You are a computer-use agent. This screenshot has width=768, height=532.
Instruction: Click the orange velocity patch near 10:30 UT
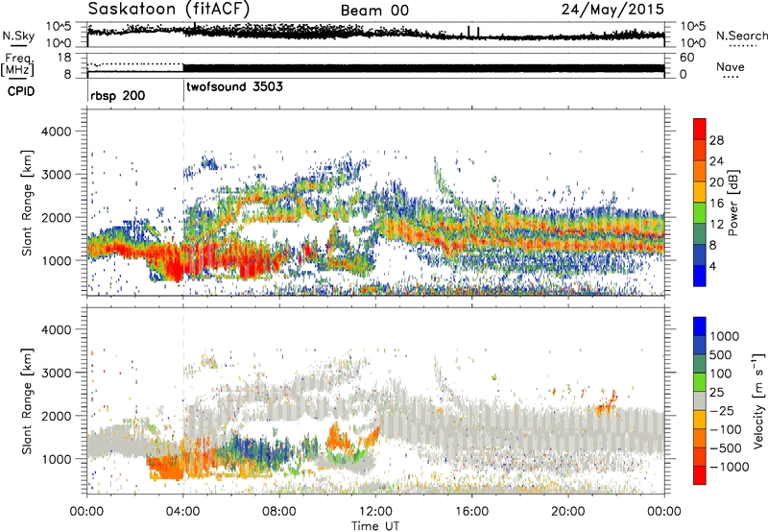pyautogui.click(x=337, y=438)
